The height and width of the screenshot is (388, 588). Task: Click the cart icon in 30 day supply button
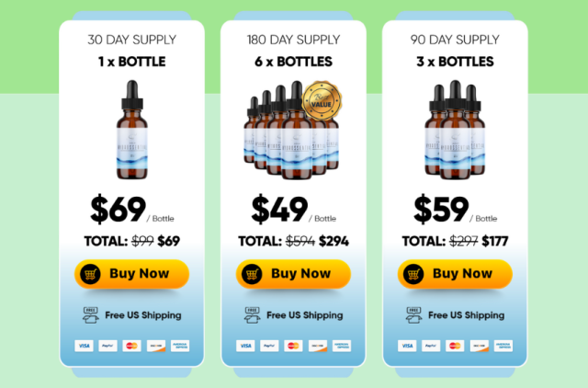coord(90,274)
